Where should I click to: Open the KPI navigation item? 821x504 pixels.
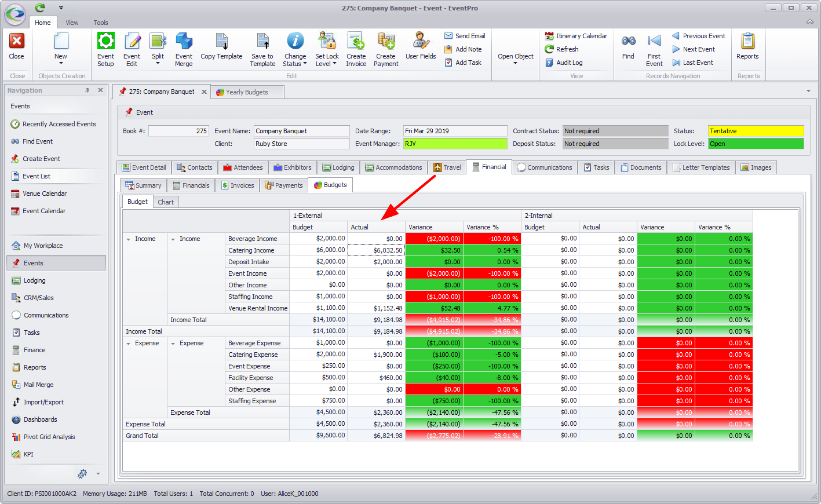28,454
